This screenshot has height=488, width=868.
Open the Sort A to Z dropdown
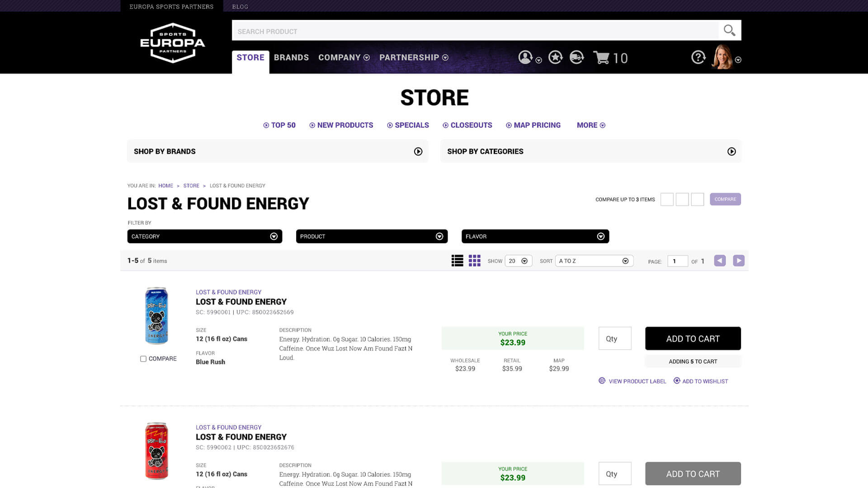[594, 261]
